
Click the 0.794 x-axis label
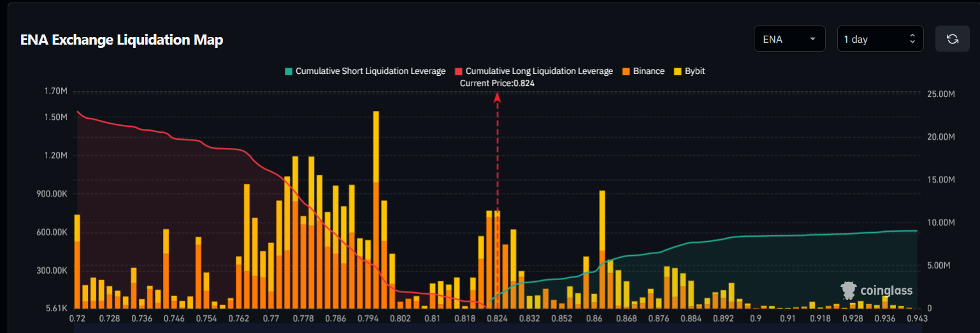pos(368,318)
